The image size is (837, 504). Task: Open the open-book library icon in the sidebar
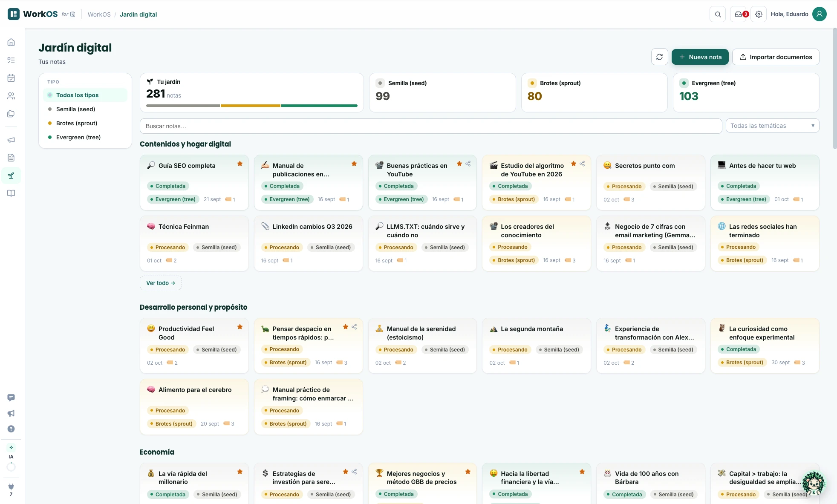[x=11, y=193]
